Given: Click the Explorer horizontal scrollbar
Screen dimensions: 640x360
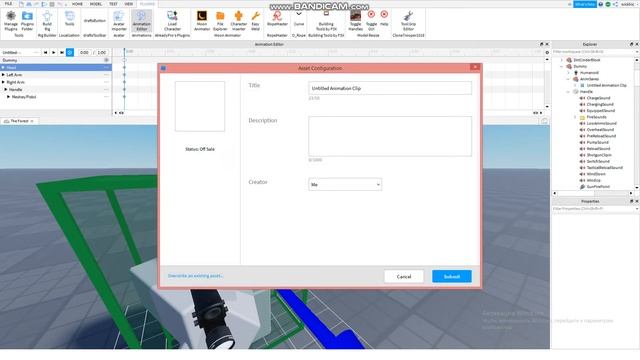Looking at the screenshot, I should (593, 193).
